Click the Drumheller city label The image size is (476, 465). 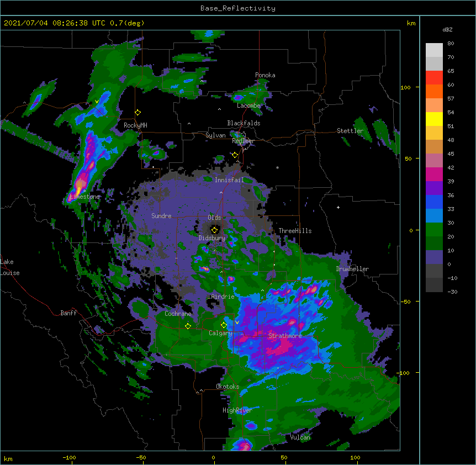point(352,269)
